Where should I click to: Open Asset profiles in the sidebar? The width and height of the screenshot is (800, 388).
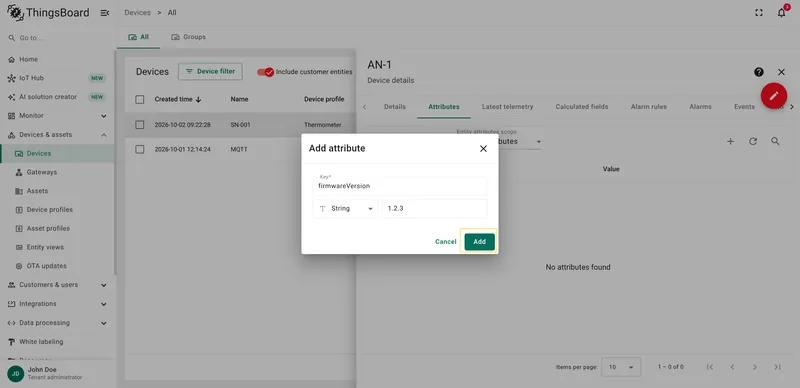[48, 228]
